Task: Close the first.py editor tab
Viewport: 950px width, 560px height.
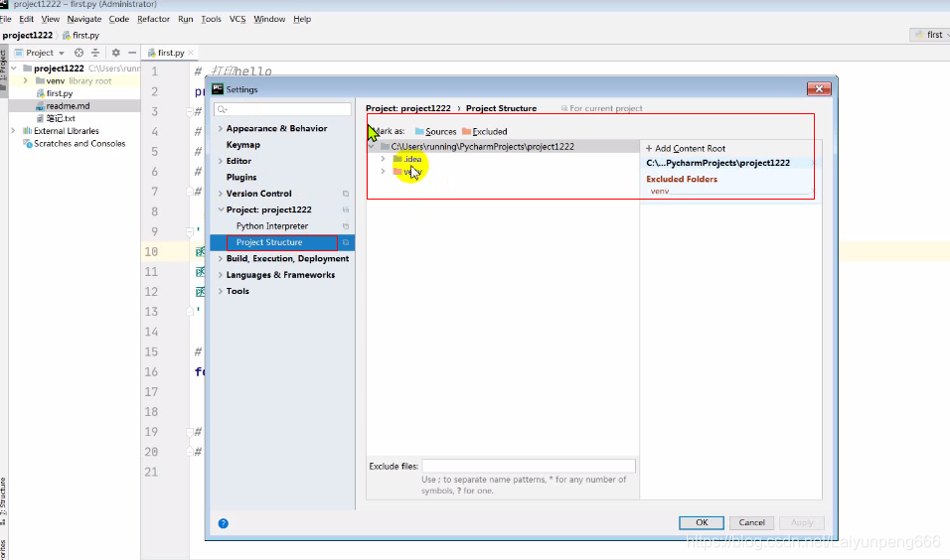Action: (191, 53)
